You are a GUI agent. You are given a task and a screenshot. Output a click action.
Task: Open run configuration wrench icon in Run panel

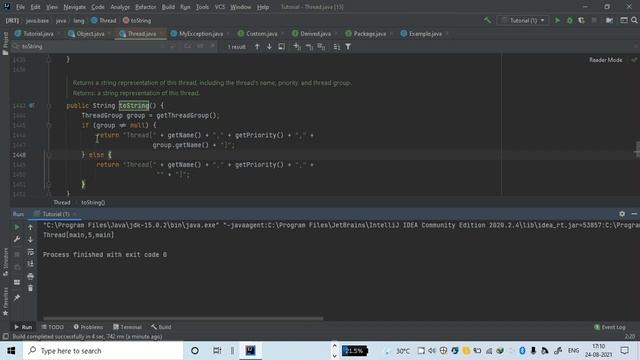(17, 239)
